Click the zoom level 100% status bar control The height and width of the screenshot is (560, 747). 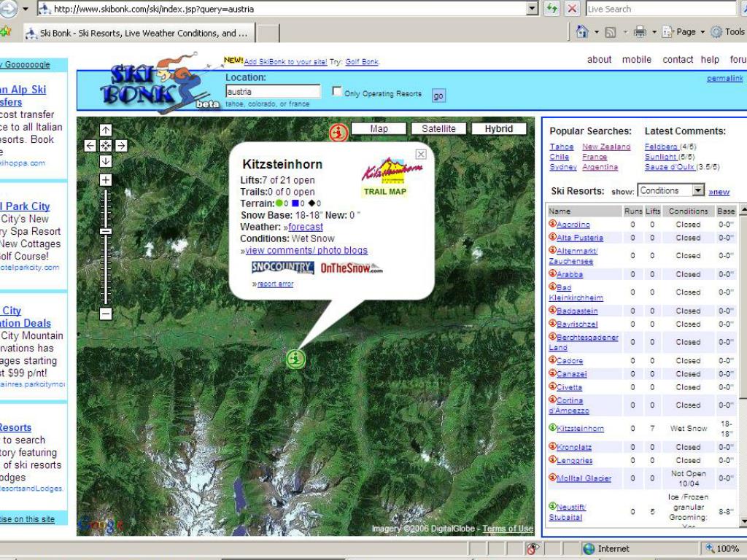(x=724, y=548)
